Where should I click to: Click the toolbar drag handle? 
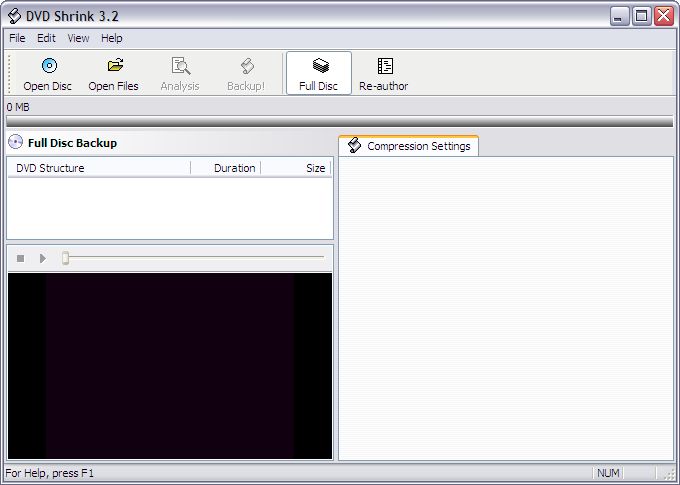(x=9, y=73)
